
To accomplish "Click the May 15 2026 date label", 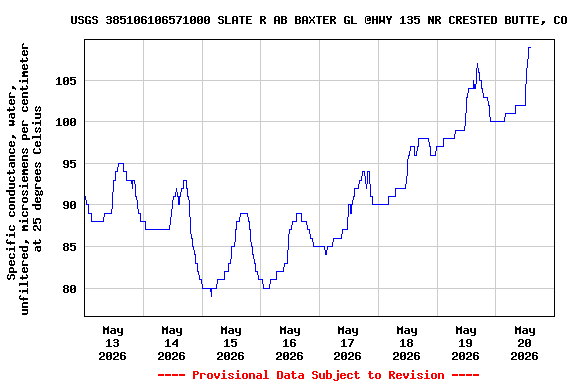I will point(230,343).
